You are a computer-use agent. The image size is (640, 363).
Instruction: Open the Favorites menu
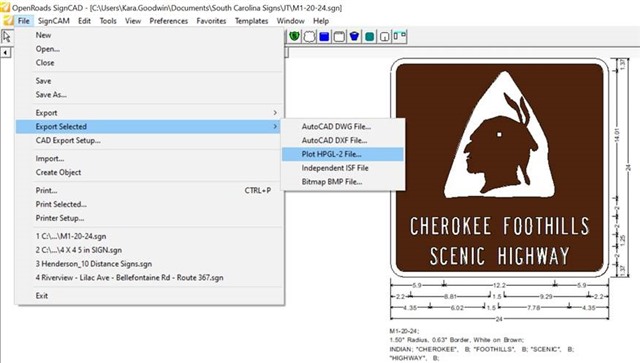pyautogui.click(x=211, y=21)
